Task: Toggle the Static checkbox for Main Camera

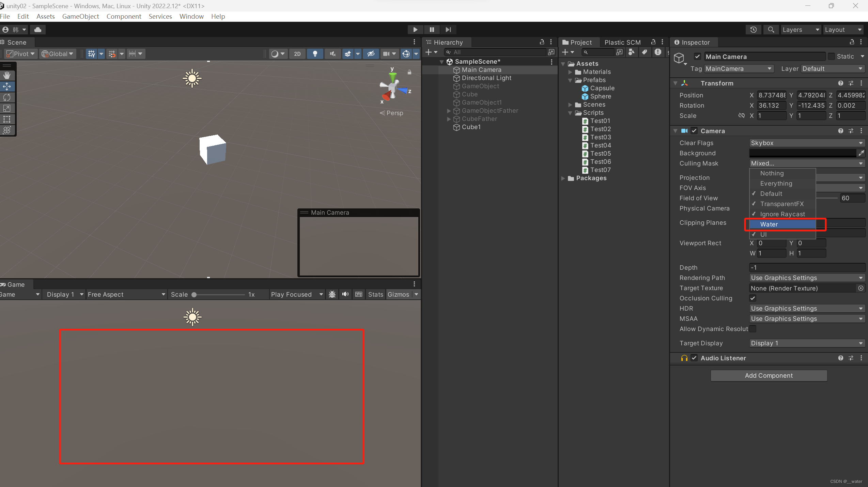Action: [831, 56]
